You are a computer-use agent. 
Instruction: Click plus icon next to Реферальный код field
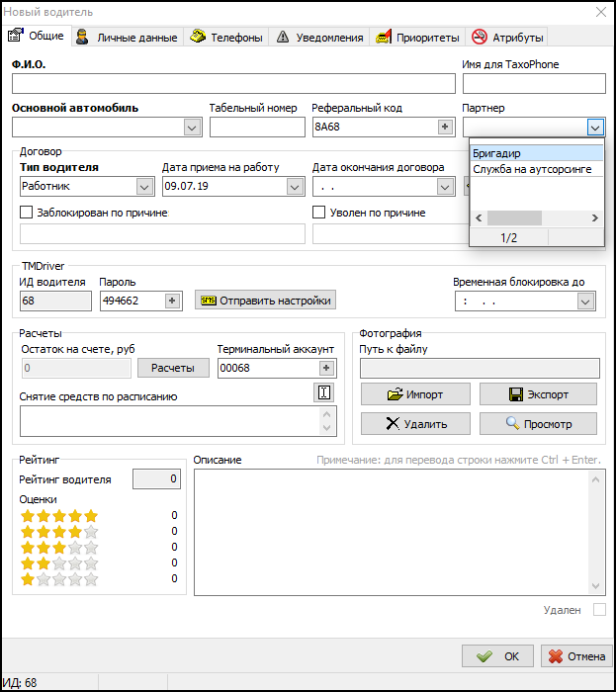point(445,128)
